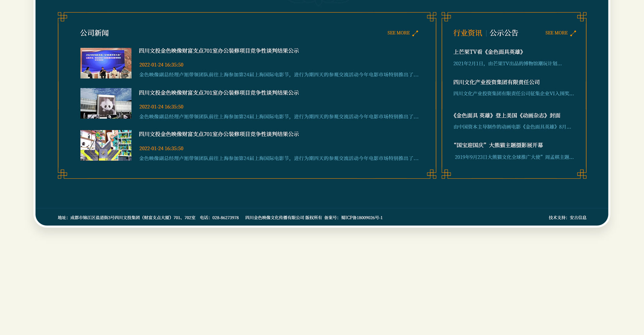The height and width of the screenshot is (335, 644).
Task: Click summary text starting with 2019年9月23日
Action: tap(514, 157)
